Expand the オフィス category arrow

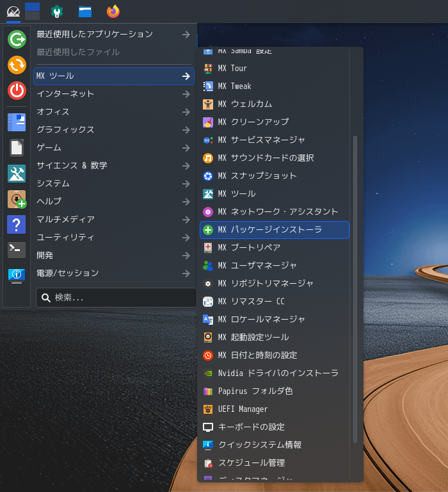[x=186, y=112]
